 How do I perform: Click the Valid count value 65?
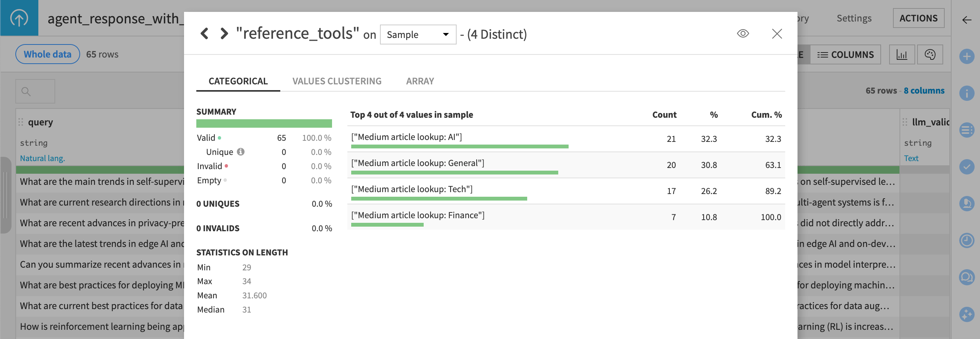(281, 138)
